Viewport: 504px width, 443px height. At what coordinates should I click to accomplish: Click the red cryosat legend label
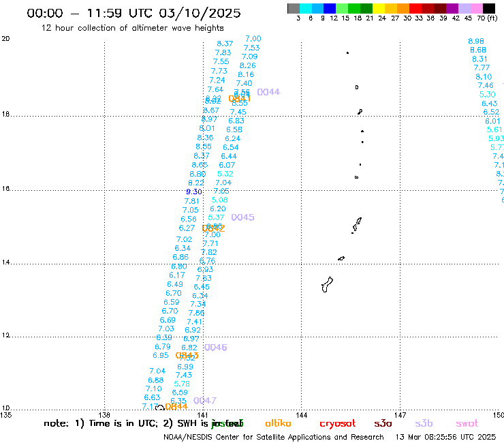[x=338, y=424]
